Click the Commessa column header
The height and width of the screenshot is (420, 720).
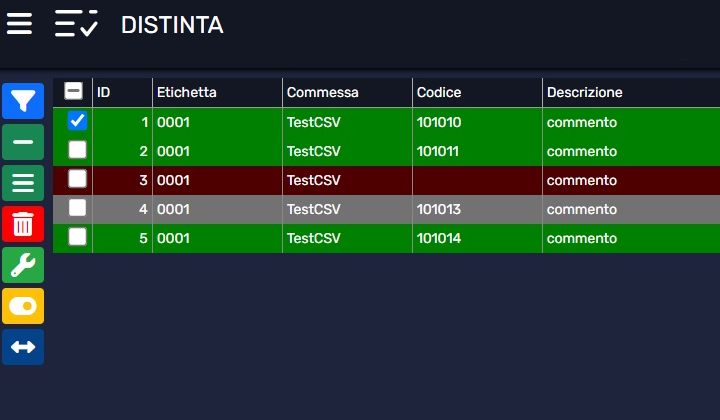pos(348,92)
